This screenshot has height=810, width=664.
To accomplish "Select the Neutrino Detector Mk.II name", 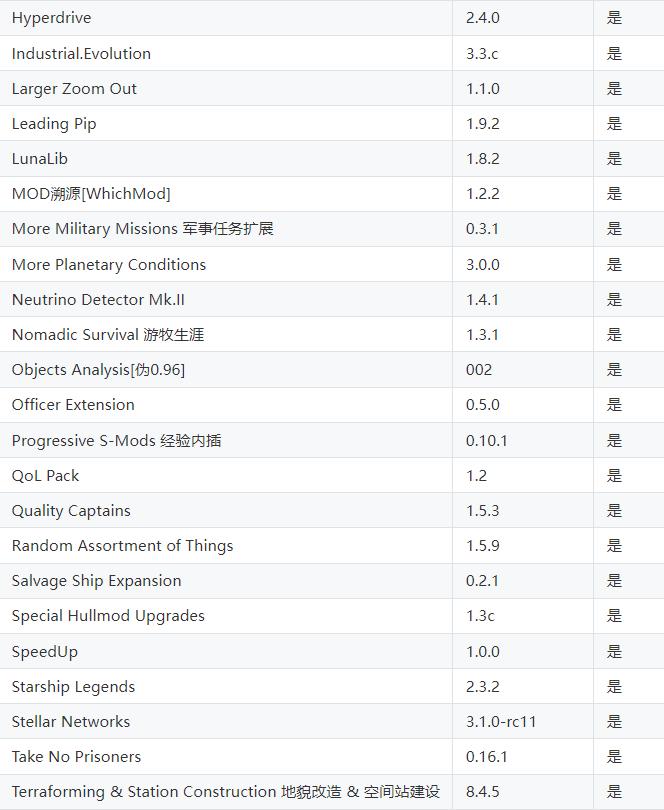I will pos(98,300).
